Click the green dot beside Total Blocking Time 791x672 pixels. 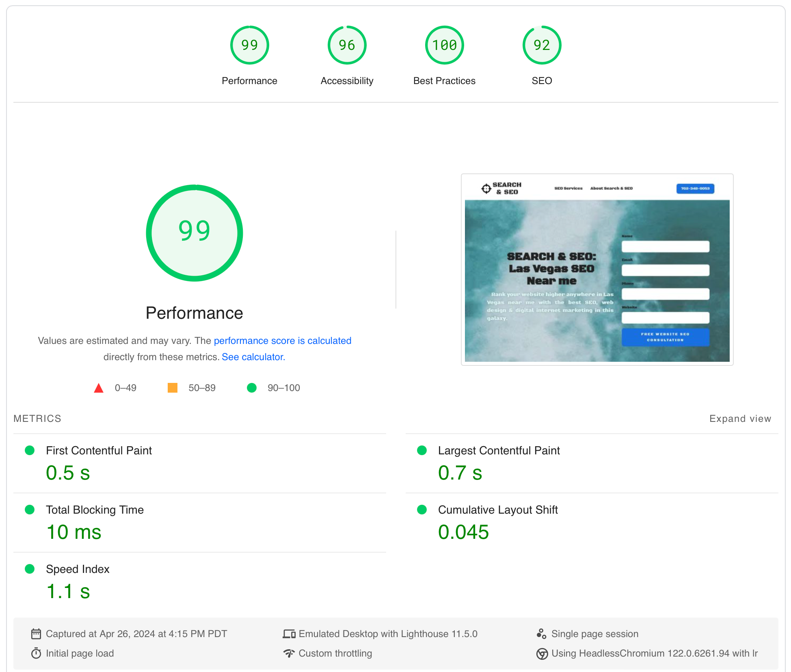[30, 510]
